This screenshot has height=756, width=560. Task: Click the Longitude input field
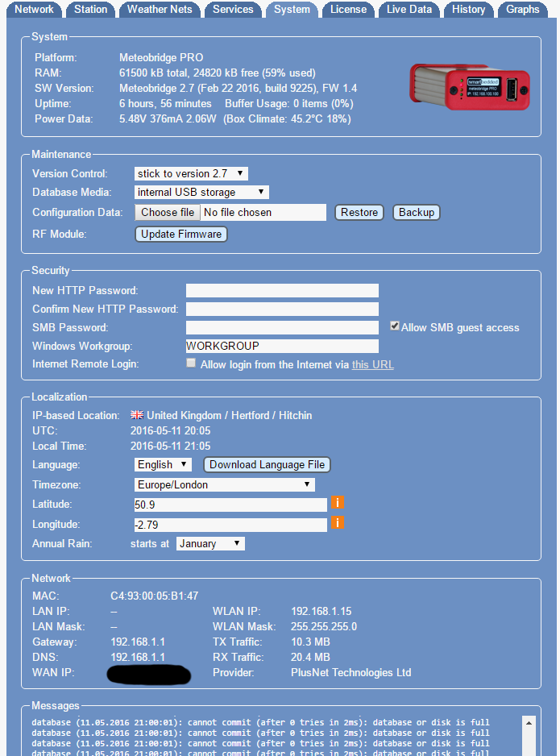(230, 525)
